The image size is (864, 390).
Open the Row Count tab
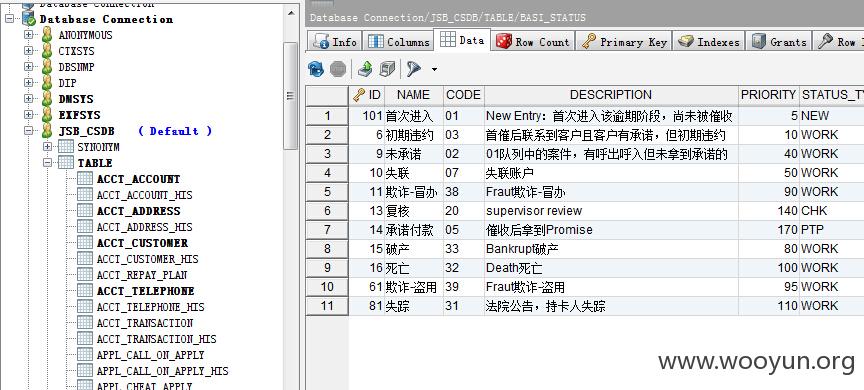point(532,41)
